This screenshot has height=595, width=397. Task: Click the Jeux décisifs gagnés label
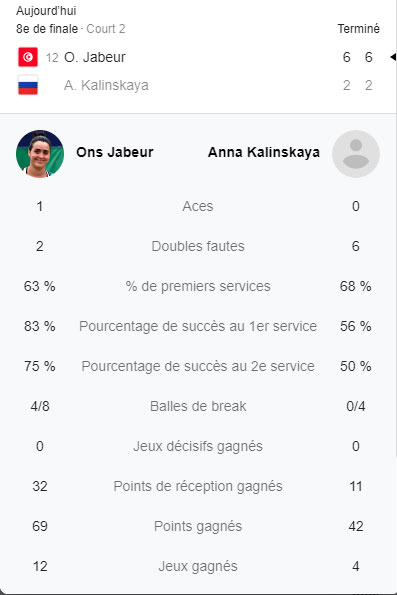[x=198, y=446]
